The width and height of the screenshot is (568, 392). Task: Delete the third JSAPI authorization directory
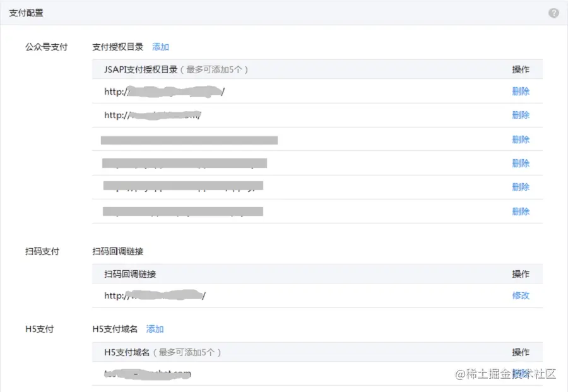521,139
